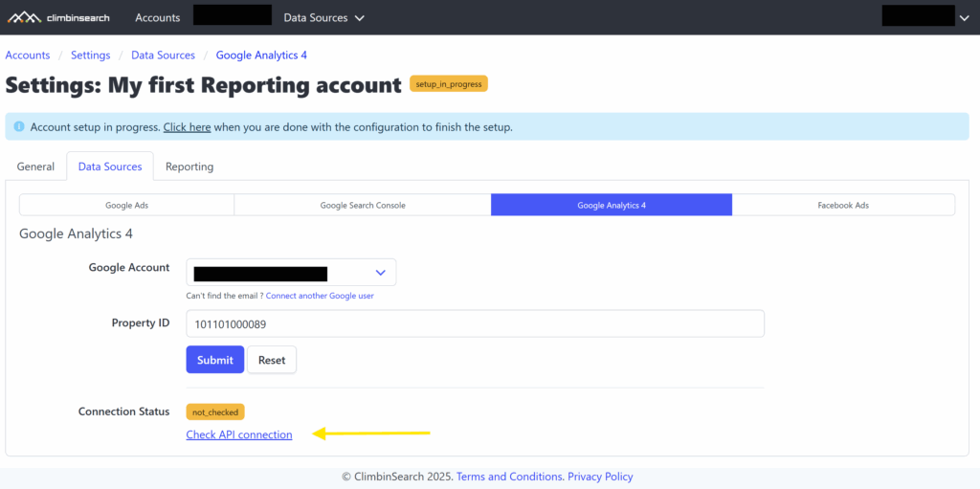Click into the Property ID field

point(475,324)
